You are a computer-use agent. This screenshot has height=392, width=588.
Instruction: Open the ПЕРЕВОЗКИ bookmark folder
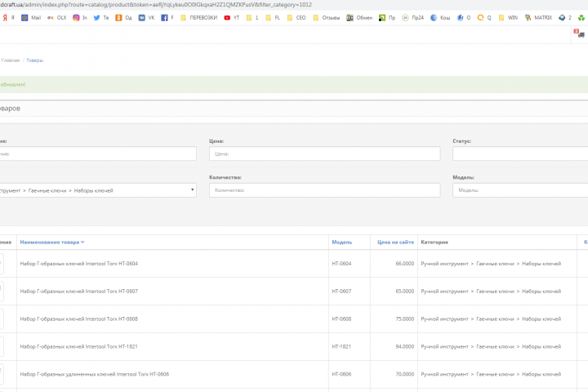[198, 18]
